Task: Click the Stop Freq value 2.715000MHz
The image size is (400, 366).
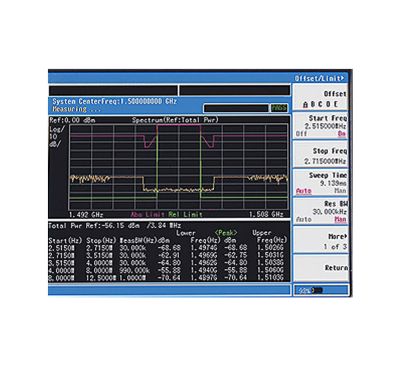Action: tap(325, 161)
